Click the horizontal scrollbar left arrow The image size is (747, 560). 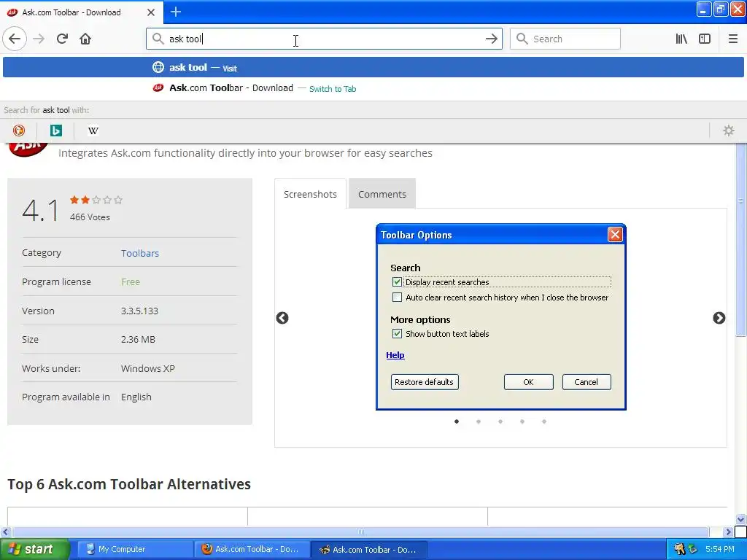5,532
